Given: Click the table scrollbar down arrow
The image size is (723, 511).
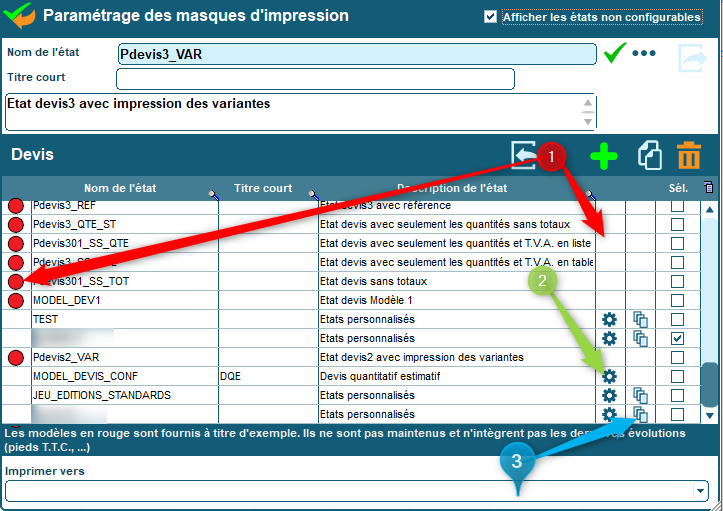Looking at the screenshot, I should [710, 416].
